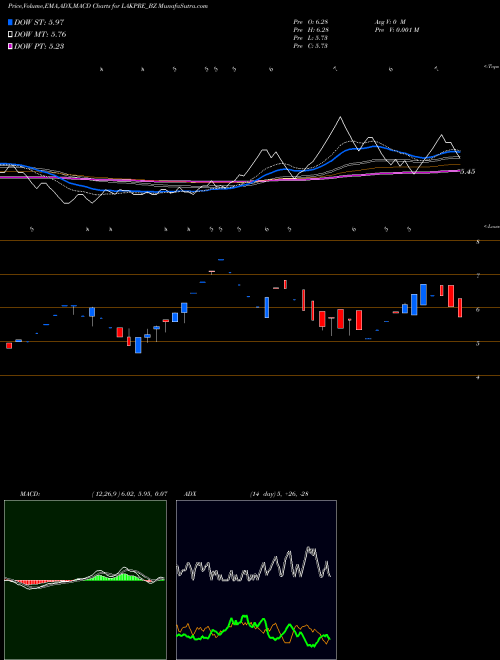The height and width of the screenshot is (660, 500).
Task: Click the ADX values '(14 day) 5, +26, -28'
Action: click(279, 494)
